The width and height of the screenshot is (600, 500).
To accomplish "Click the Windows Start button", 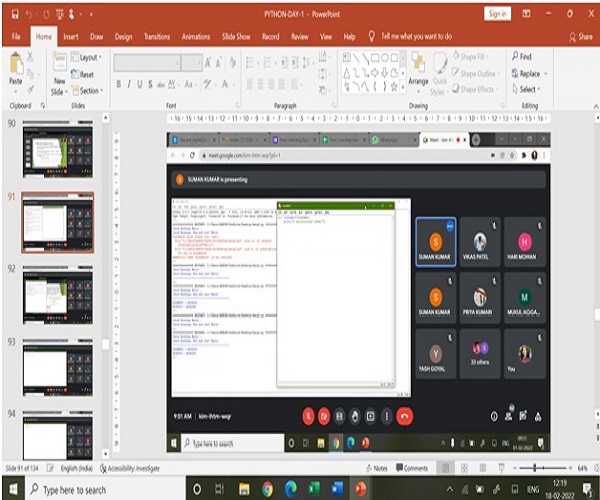I will coord(13,489).
